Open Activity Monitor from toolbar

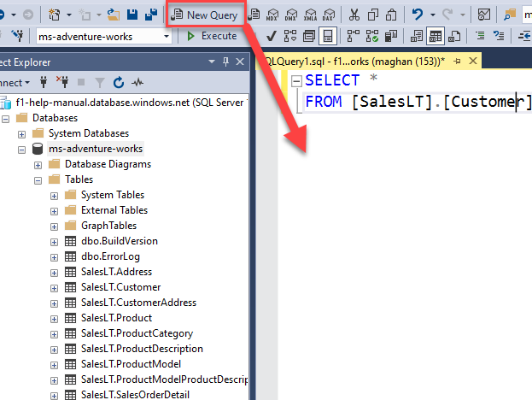pyautogui.click(x=484, y=15)
